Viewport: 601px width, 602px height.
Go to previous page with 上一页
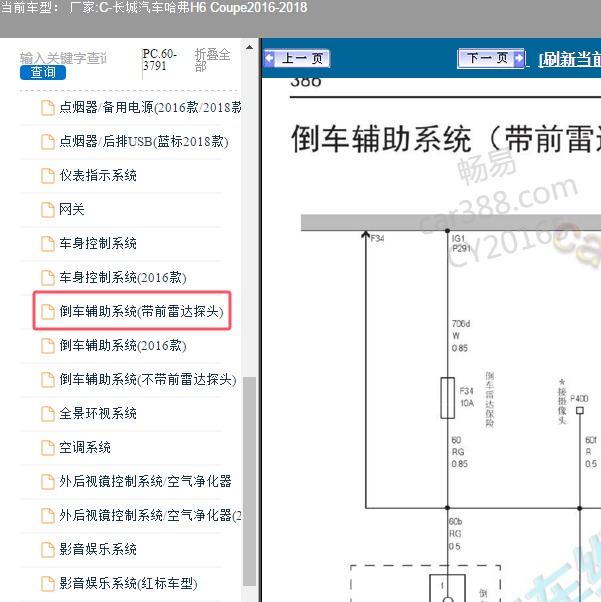click(297, 58)
